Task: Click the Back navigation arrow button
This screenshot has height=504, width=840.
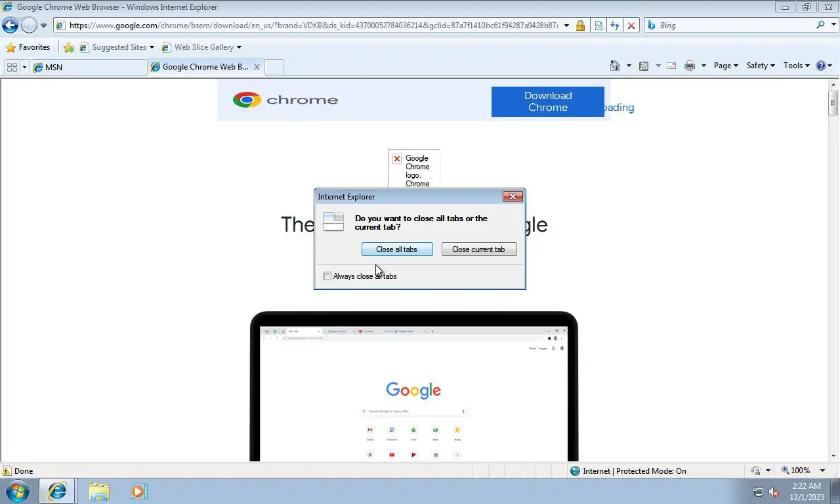Action: pos(10,26)
